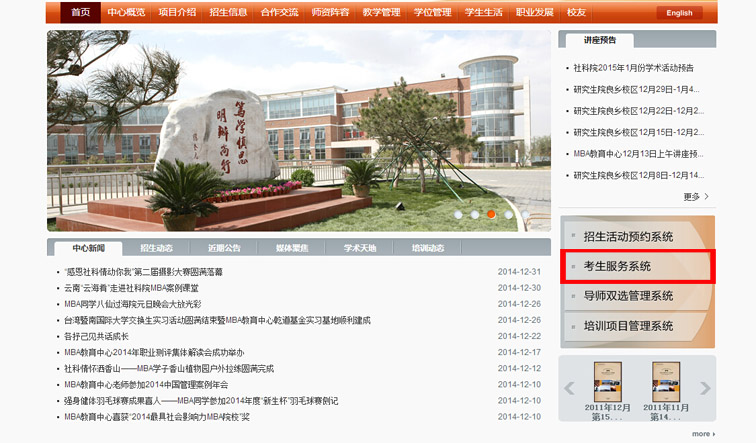Open the 2011年12月 issue thumbnail
756x443 pixels.
(x=607, y=382)
